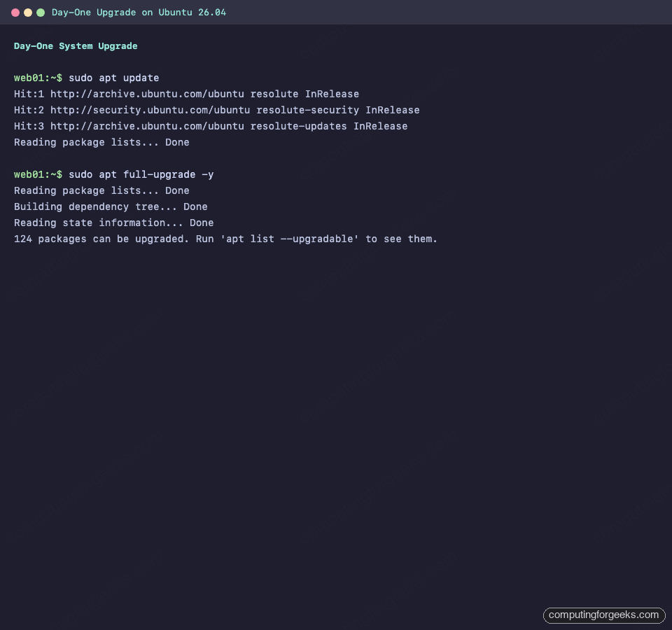
Task: Click the green zoom window control
Action: tap(41, 12)
